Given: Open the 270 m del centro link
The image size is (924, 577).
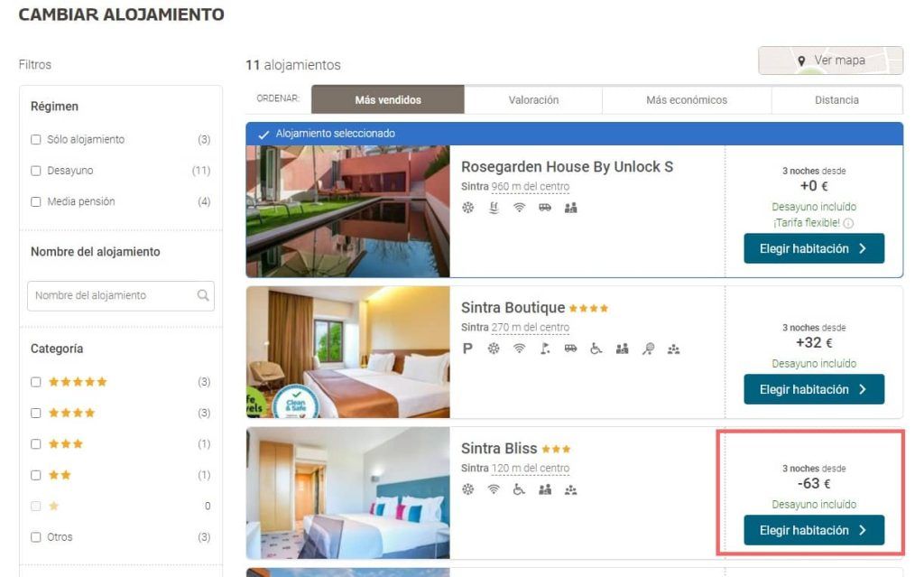Looking at the screenshot, I should coord(531,328).
